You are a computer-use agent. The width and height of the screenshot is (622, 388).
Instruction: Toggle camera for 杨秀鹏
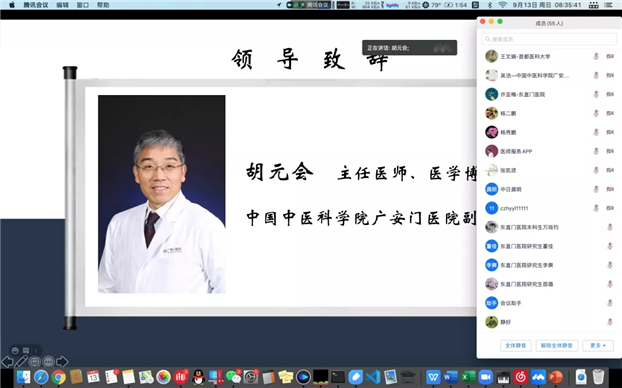coord(610,132)
